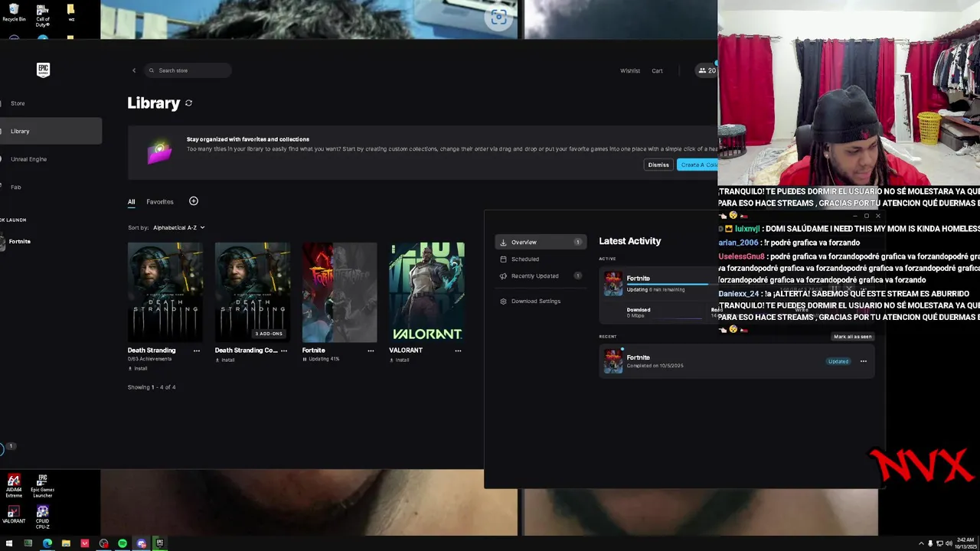
Task: Select Overview in Downloads panel
Action: [541, 242]
